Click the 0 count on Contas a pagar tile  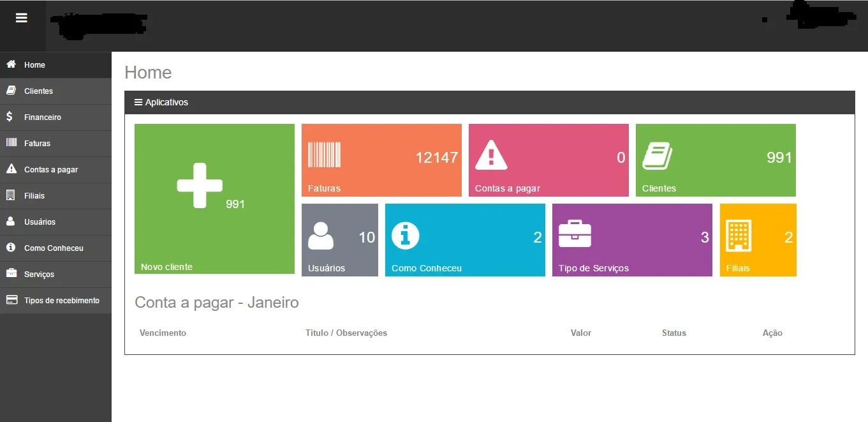pos(621,157)
